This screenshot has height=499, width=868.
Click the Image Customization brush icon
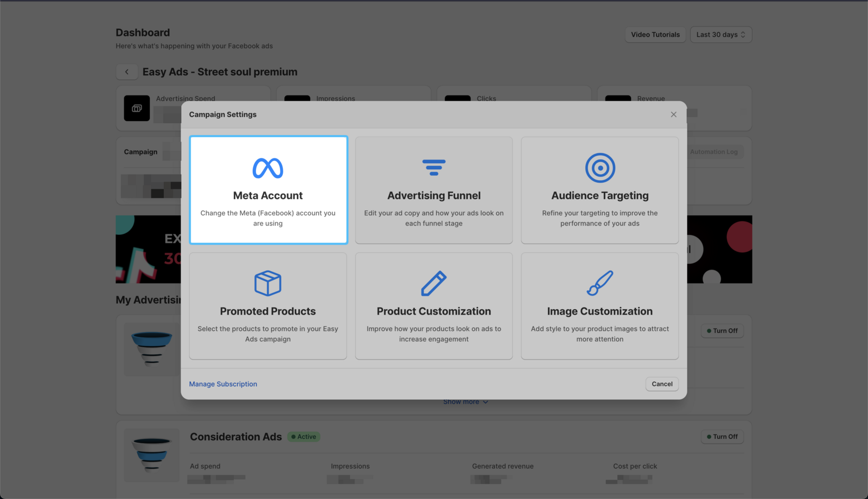click(x=599, y=283)
